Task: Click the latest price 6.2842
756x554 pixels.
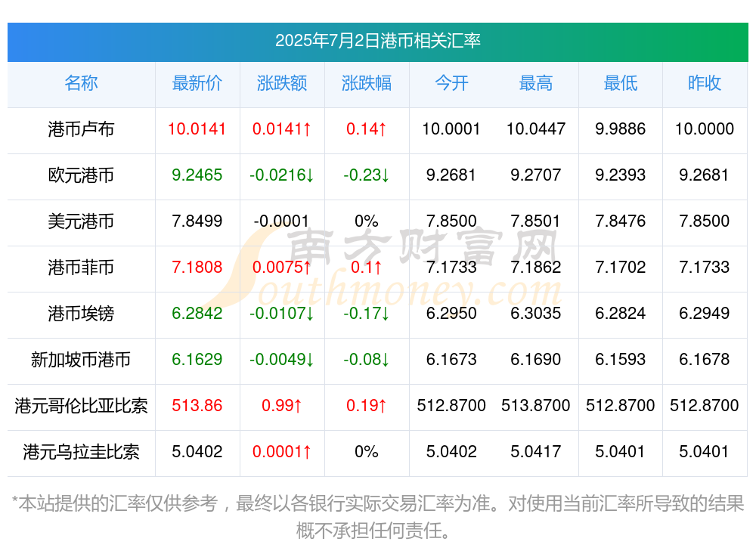Action: [197, 314]
